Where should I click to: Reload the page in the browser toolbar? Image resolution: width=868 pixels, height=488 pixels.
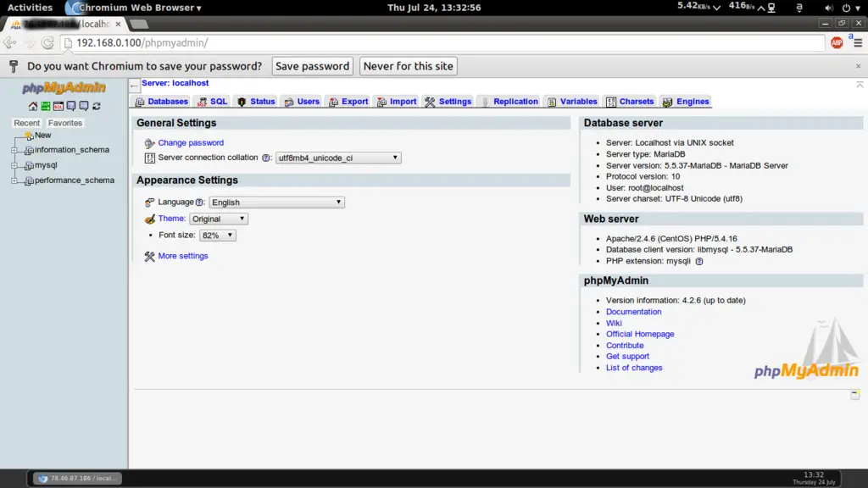point(47,42)
